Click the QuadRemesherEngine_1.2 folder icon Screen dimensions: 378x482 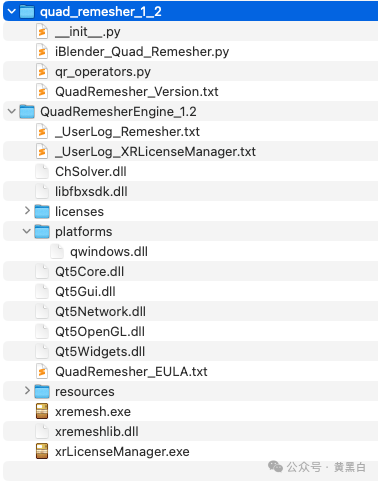click(27, 112)
